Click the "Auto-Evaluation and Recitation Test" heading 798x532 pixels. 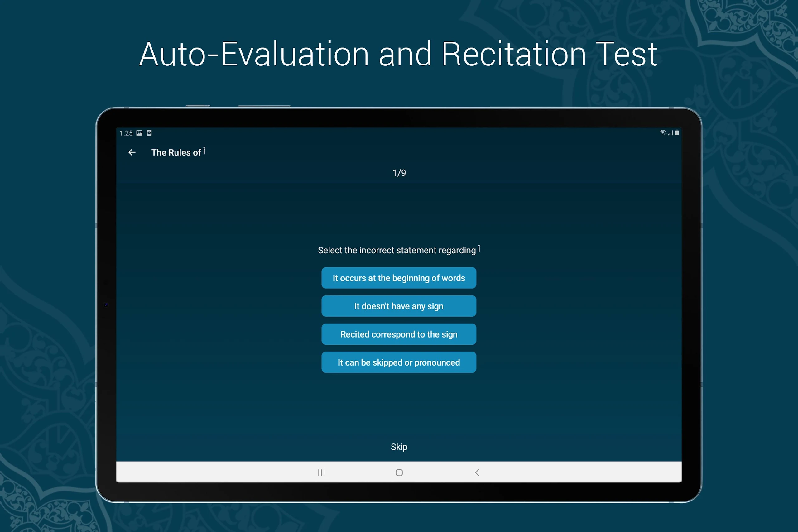(x=399, y=54)
